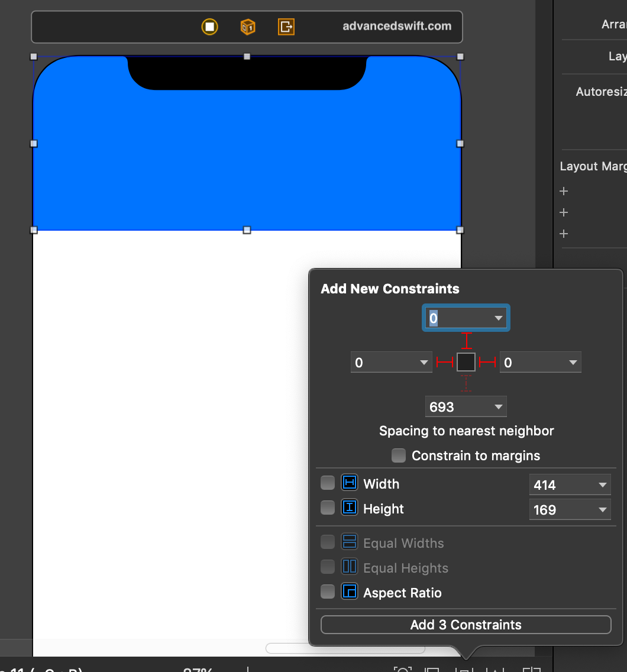Click the Equal Heights constraint icon

coord(350,567)
